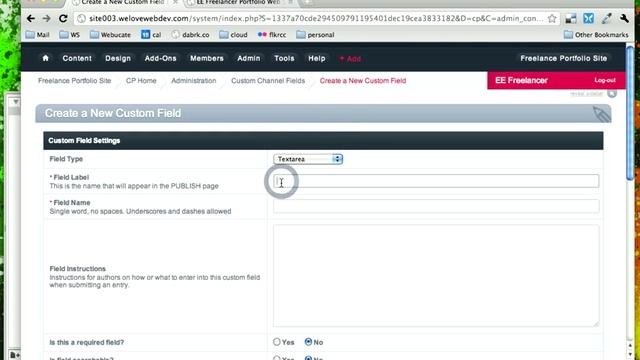Open the Design menu

[x=118, y=58]
